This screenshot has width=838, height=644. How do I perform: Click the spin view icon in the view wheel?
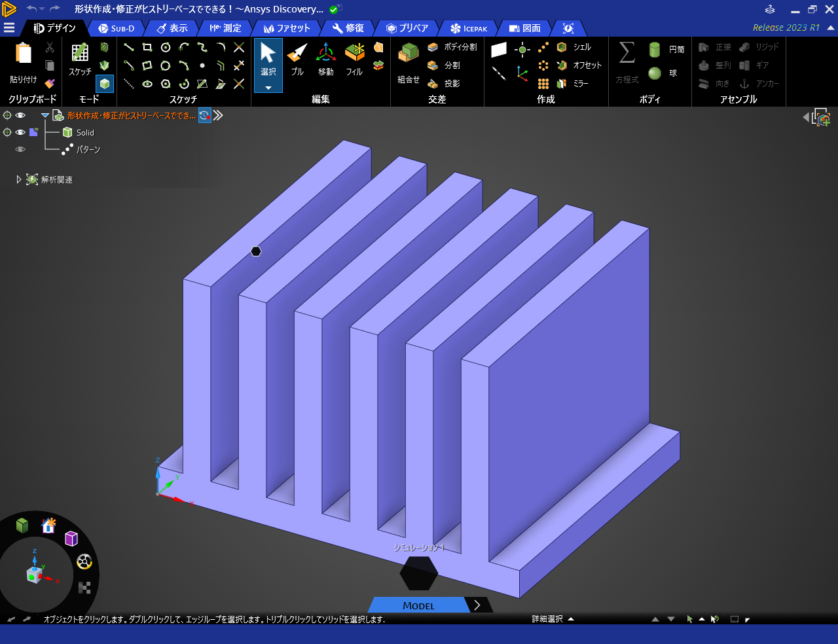(x=84, y=562)
